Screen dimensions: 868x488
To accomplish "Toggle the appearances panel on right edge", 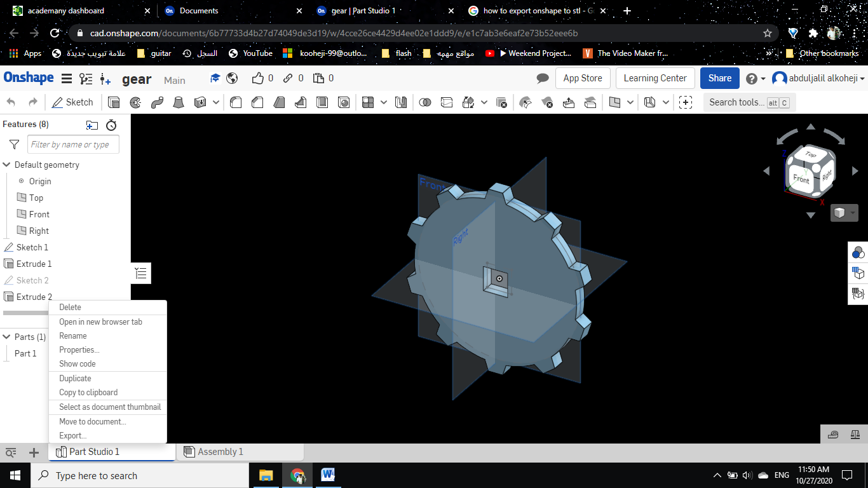I will click(x=858, y=252).
